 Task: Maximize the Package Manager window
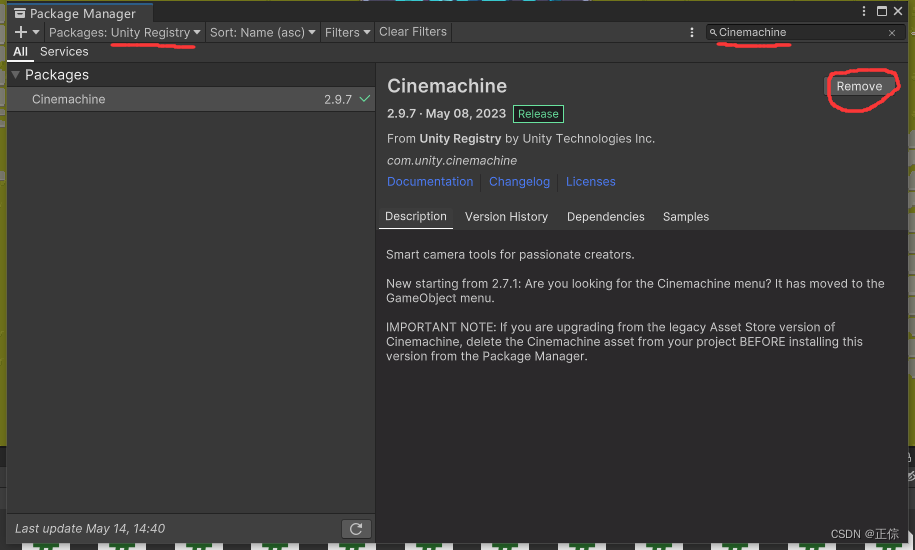click(x=882, y=11)
